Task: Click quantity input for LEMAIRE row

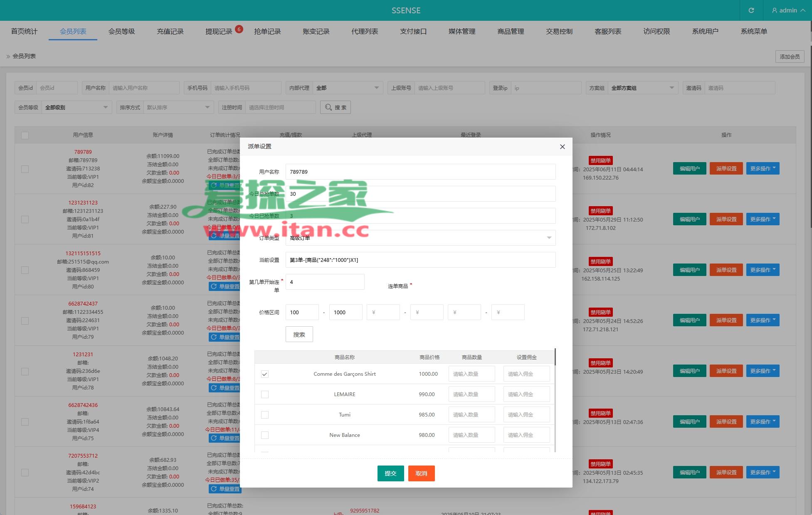Action: 471,394
